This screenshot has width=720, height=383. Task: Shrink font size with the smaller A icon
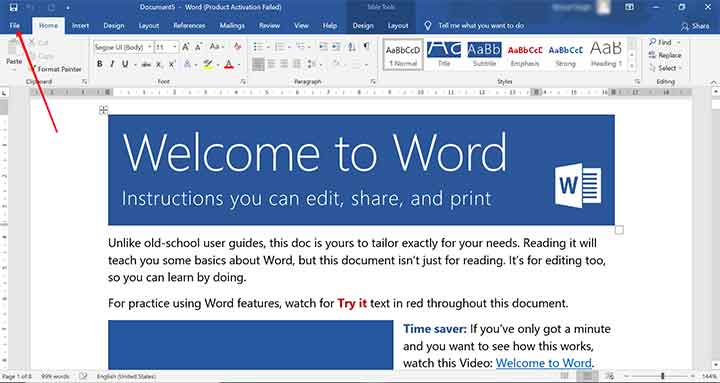click(x=198, y=47)
